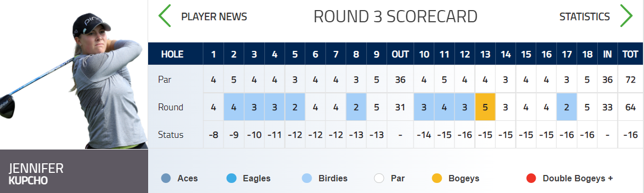Open the Player News tab

(x=214, y=16)
